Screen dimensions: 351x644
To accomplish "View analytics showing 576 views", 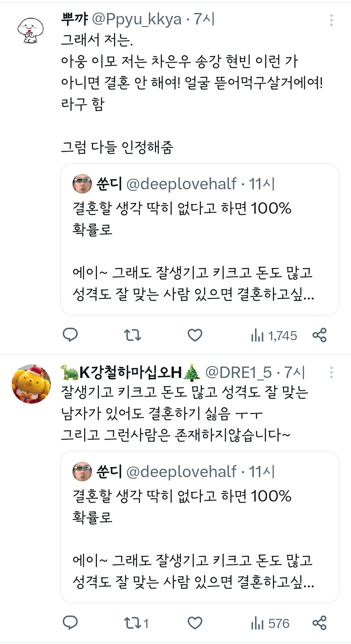I will pyautogui.click(x=270, y=624).
